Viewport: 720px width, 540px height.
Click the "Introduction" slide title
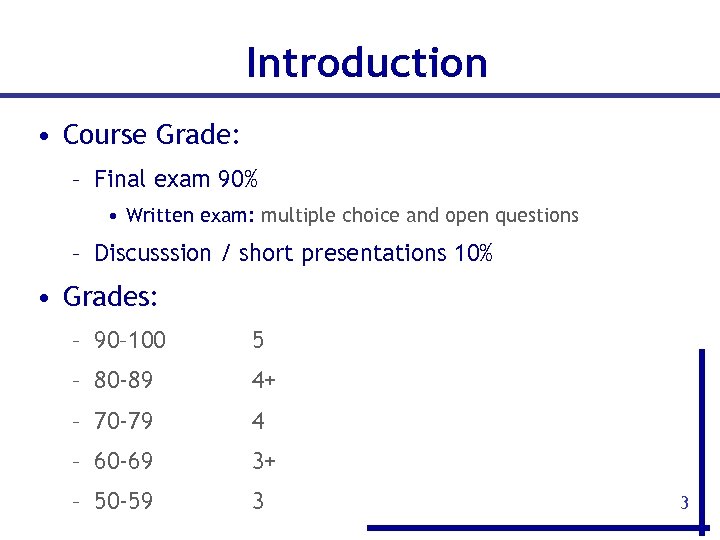coord(367,63)
